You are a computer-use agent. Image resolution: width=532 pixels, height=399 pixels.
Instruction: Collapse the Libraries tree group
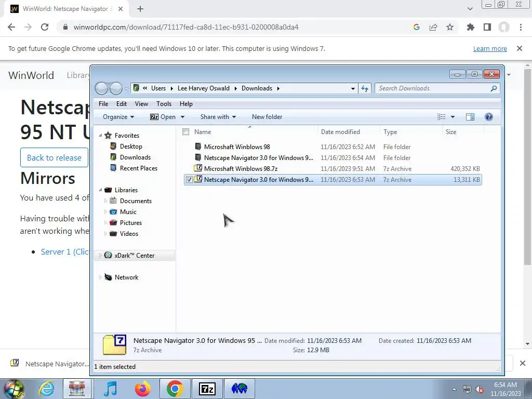[x=100, y=190]
